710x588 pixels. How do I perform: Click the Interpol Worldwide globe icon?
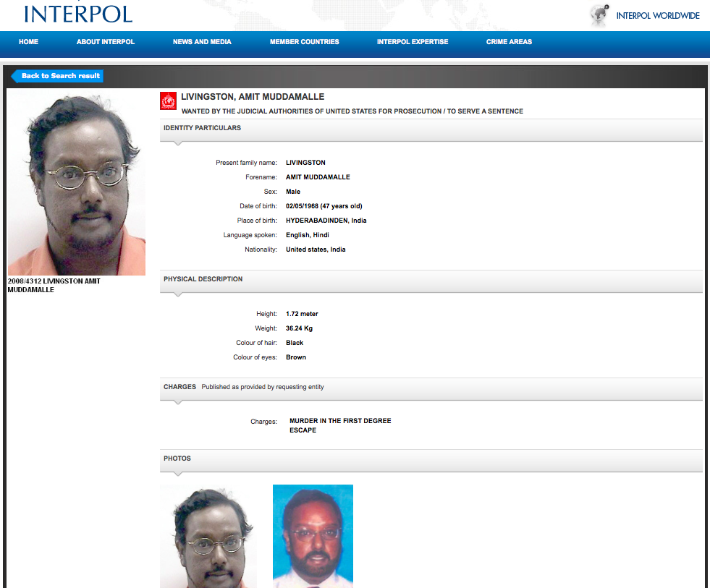(599, 15)
